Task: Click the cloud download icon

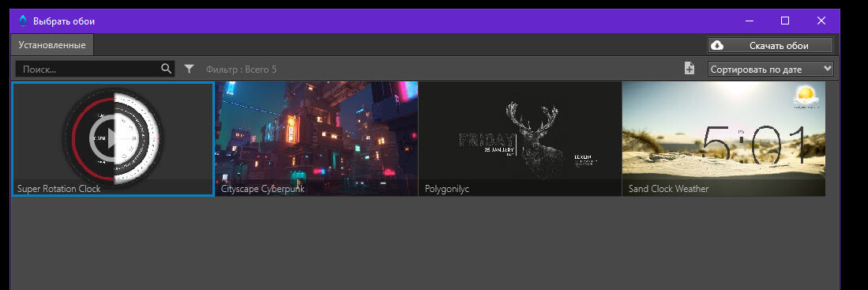Action: click(717, 45)
